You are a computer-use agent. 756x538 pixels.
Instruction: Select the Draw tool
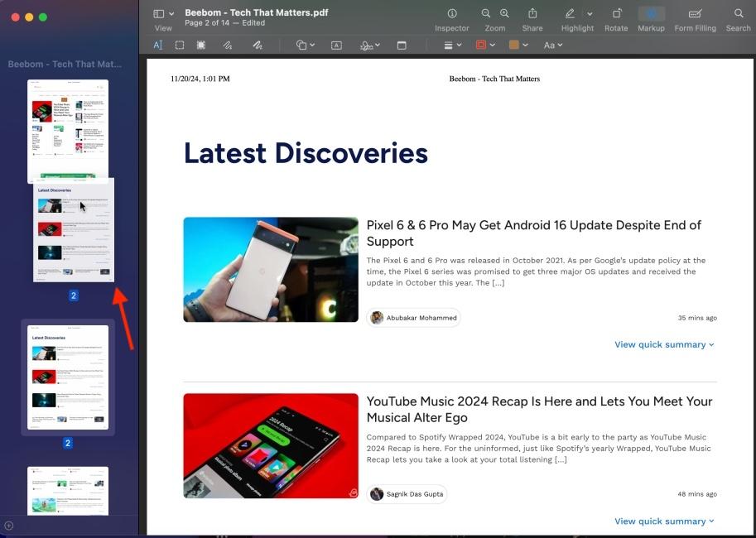click(258, 45)
